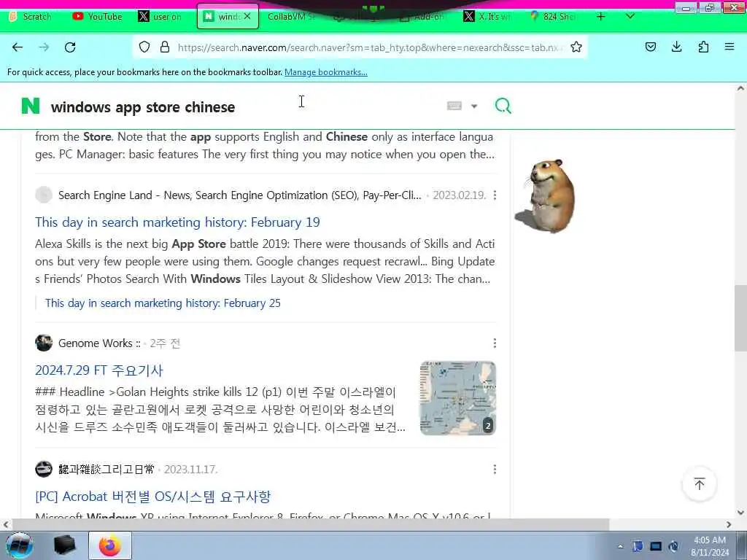Open Search Engine Land source link

[x=239, y=195]
